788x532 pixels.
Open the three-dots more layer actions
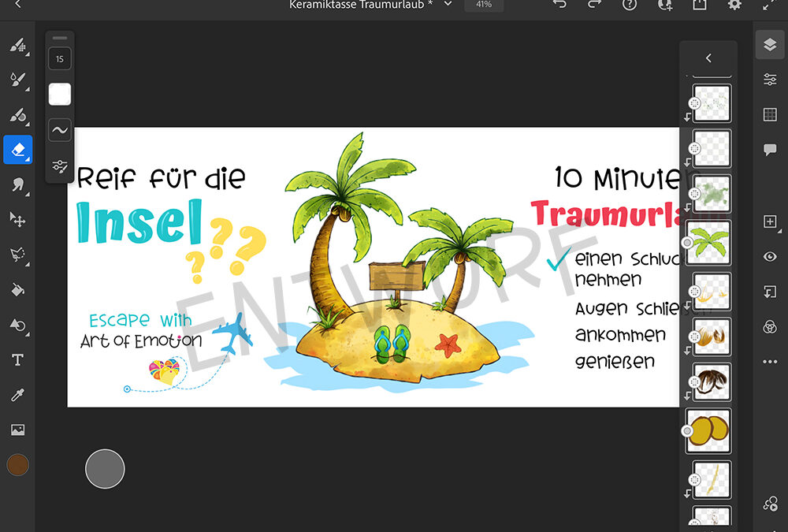point(770,362)
